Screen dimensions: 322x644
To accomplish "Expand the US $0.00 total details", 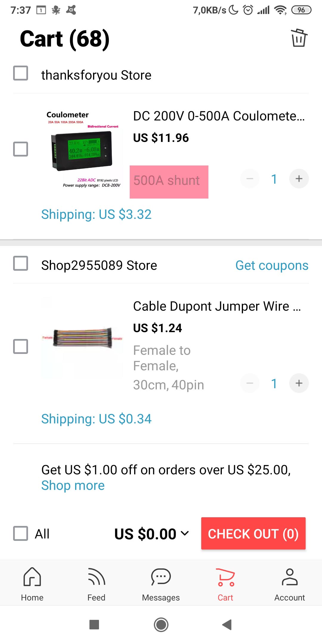I will [185, 533].
